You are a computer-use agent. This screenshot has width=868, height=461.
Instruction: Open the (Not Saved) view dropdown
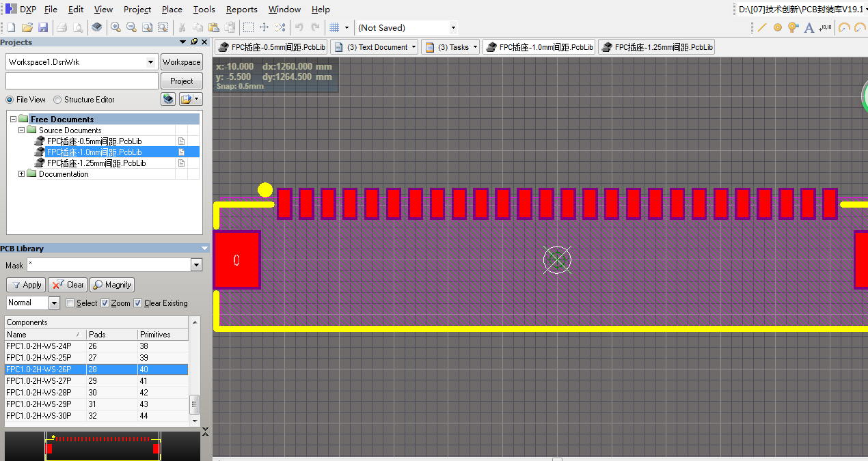(453, 27)
